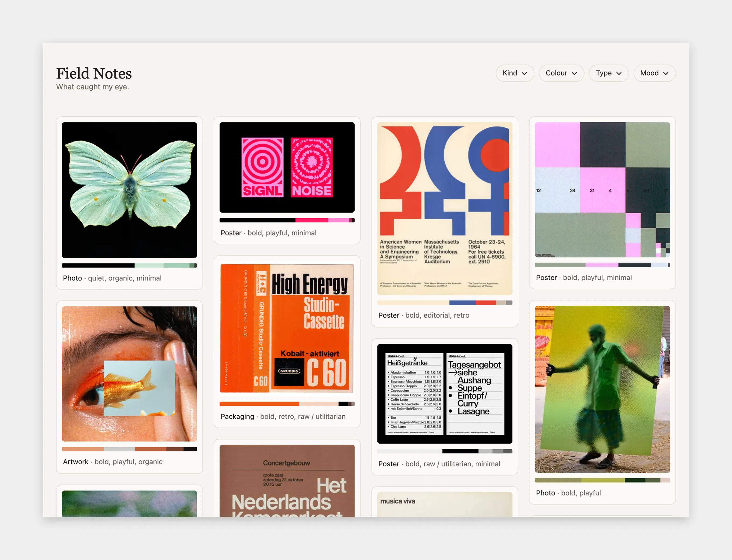Open the Heißgetränke menu board poster

[445, 394]
